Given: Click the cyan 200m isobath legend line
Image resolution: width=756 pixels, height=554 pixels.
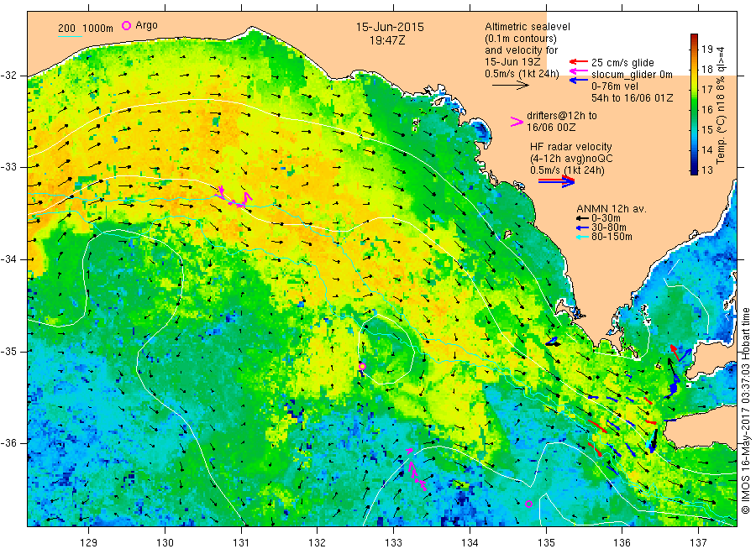Looking at the screenshot, I should [x=70, y=36].
